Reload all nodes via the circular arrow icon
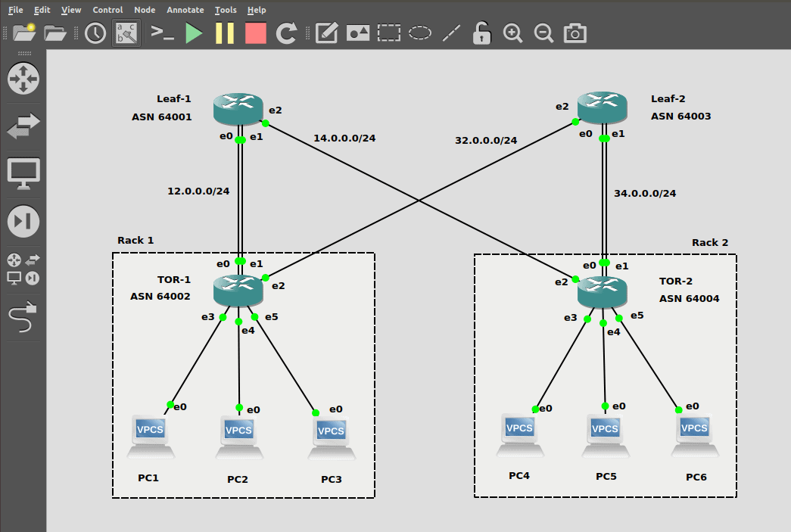The image size is (791, 532). click(x=286, y=33)
